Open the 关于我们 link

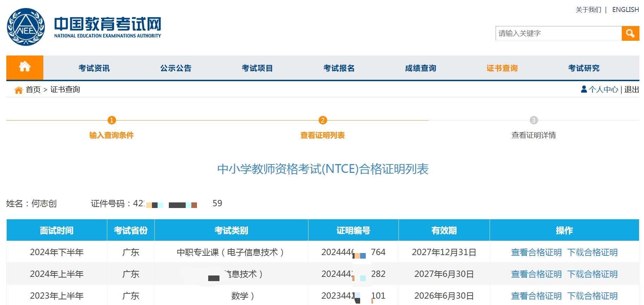click(588, 10)
